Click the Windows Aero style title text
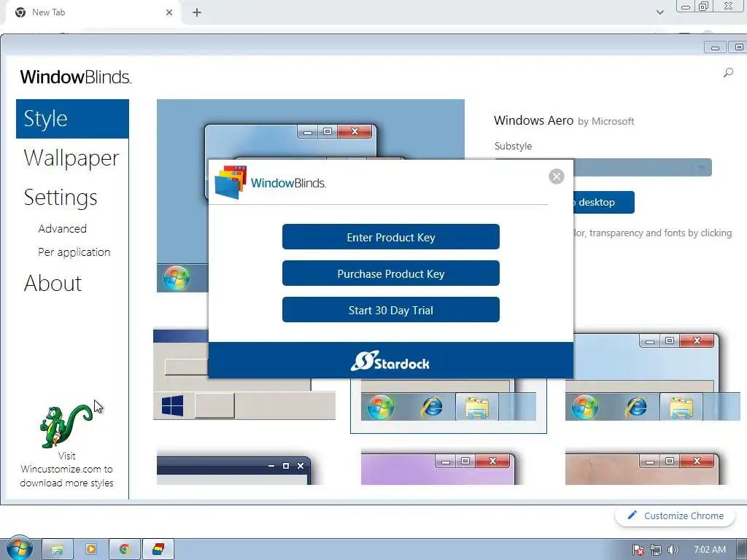 pos(533,120)
